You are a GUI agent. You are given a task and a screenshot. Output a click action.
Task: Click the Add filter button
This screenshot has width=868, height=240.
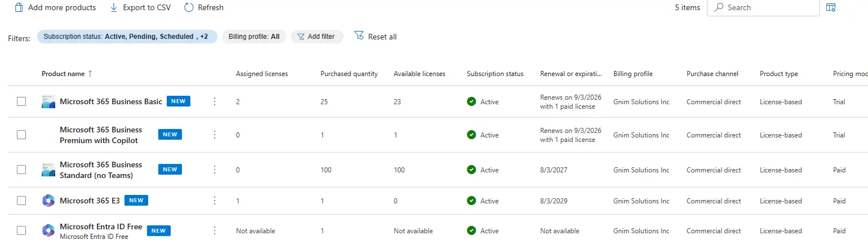pyautogui.click(x=317, y=37)
